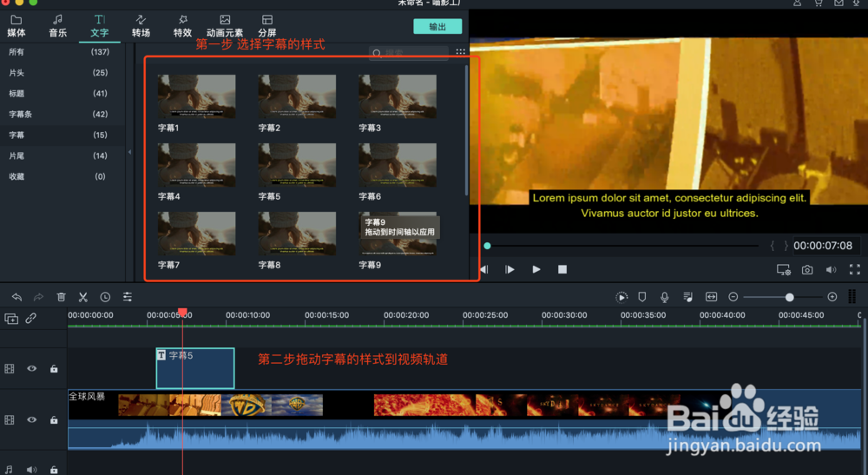Enter fullscreen preview mode
Viewport: 868px width, 475px height.
855,269
